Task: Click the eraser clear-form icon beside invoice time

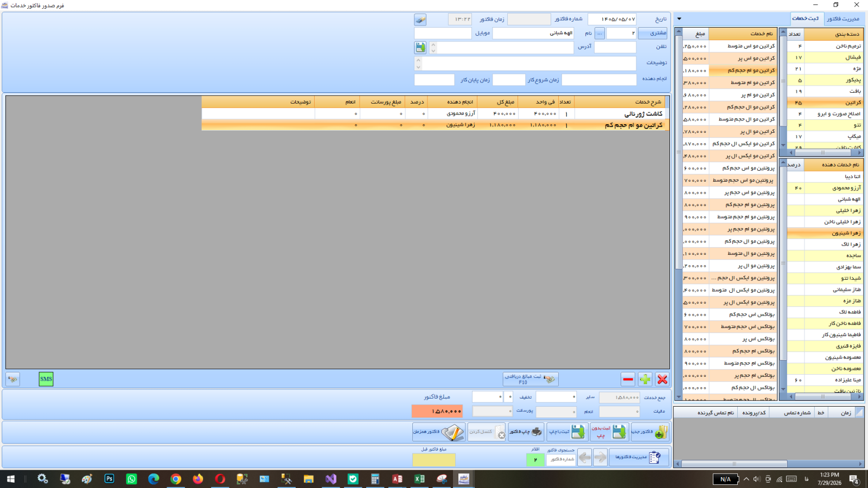Action: (420, 20)
